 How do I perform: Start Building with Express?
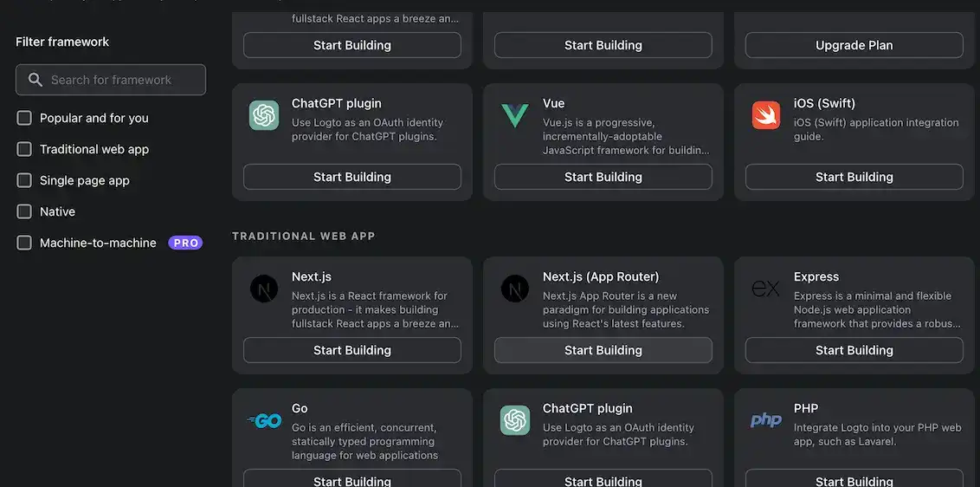[854, 350]
